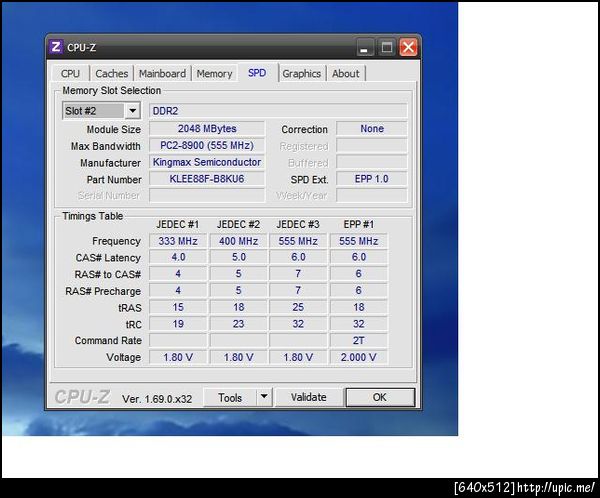Click the Memory Slot Selection group label
This screenshot has height=498, width=600.
click(x=111, y=91)
